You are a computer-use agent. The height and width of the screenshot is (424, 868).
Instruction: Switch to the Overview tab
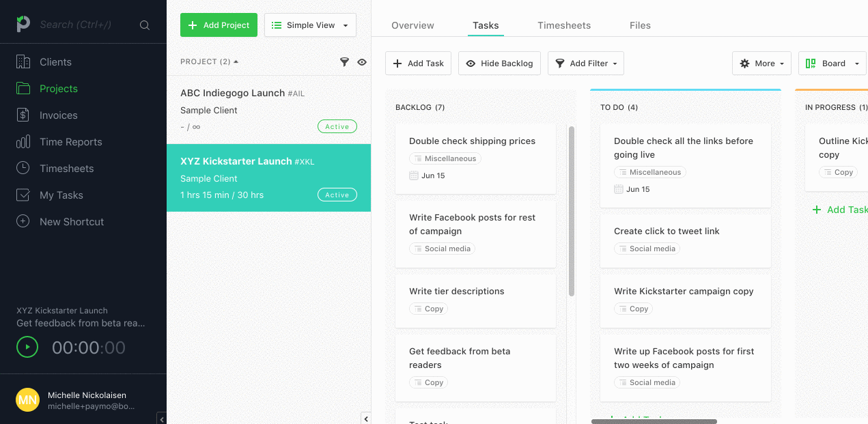(x=412, y=25)
